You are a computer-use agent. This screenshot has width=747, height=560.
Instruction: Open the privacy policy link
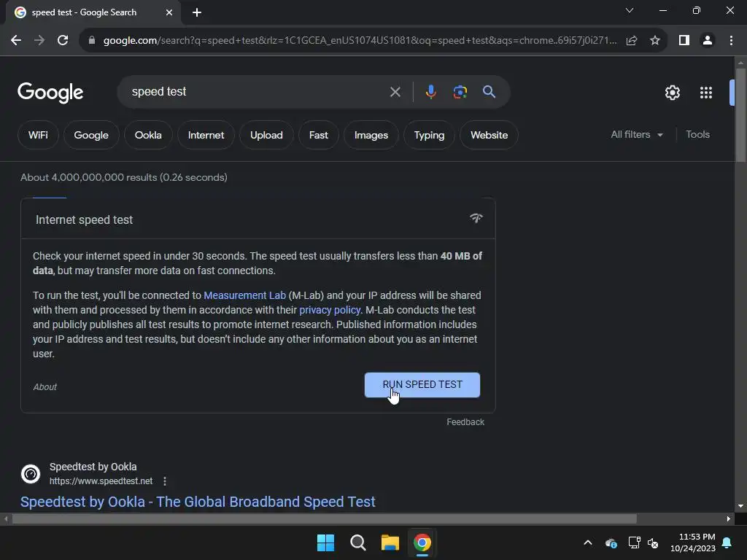pyautogui.click(x=330, y=310)
